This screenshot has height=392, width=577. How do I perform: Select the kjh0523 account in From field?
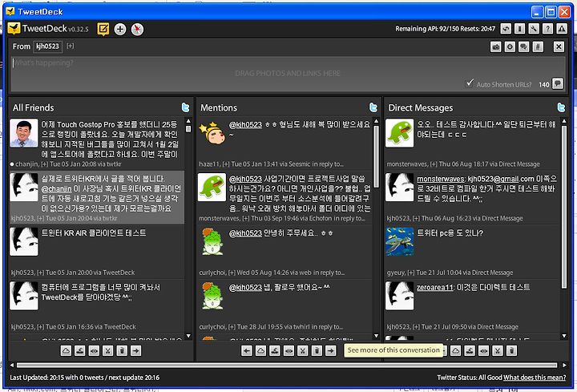[x=47, y=46]
